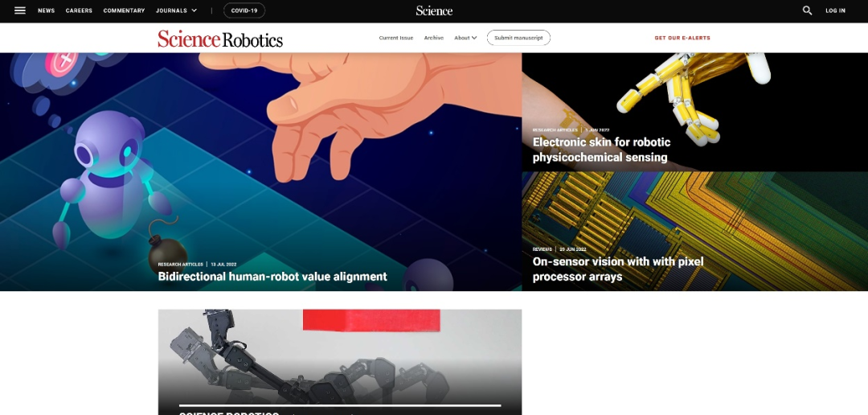
Task: Open Electronic skin for robotic sensing article
Action: click(601, 150)
